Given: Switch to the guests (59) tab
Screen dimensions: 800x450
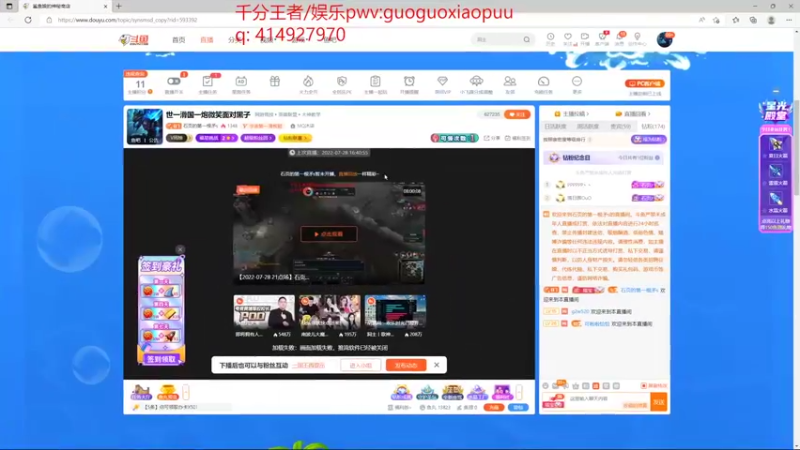Looking at the screenshot, I should (620, 127).
